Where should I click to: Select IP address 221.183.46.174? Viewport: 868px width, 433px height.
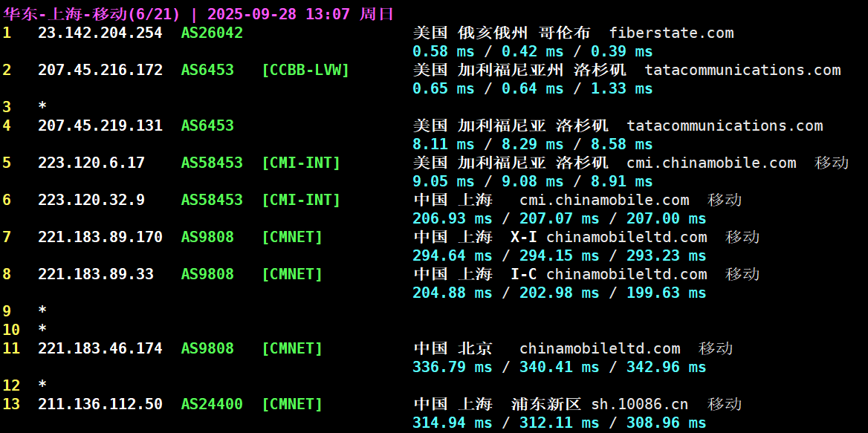[100, 348]
